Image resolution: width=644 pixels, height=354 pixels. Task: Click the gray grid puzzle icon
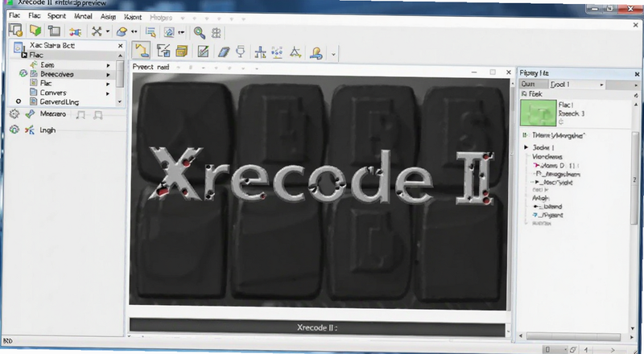tap(216, 33)
